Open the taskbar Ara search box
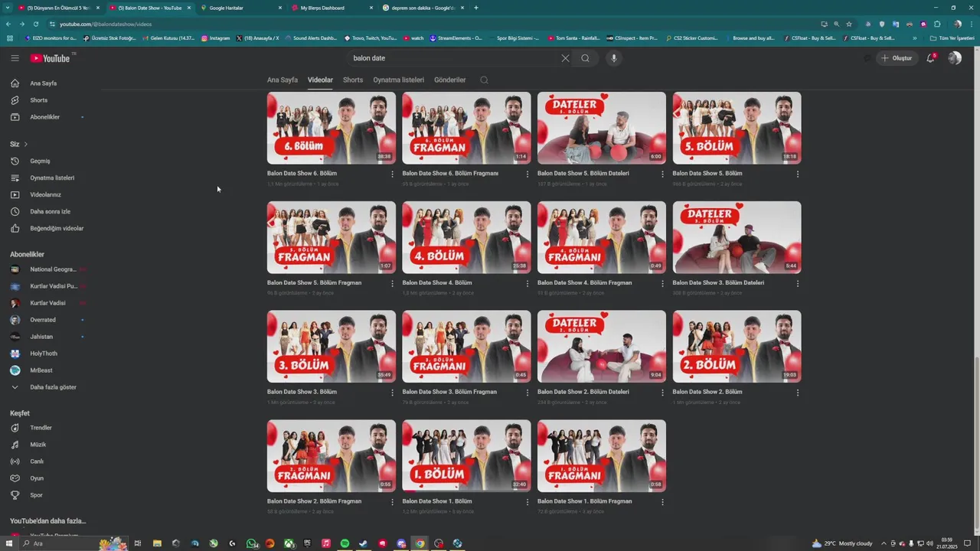980x551 pixels. [58, 543]
